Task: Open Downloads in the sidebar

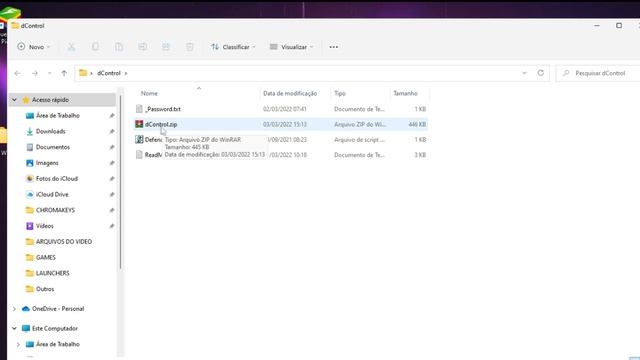Action: (x=51, y=131)
